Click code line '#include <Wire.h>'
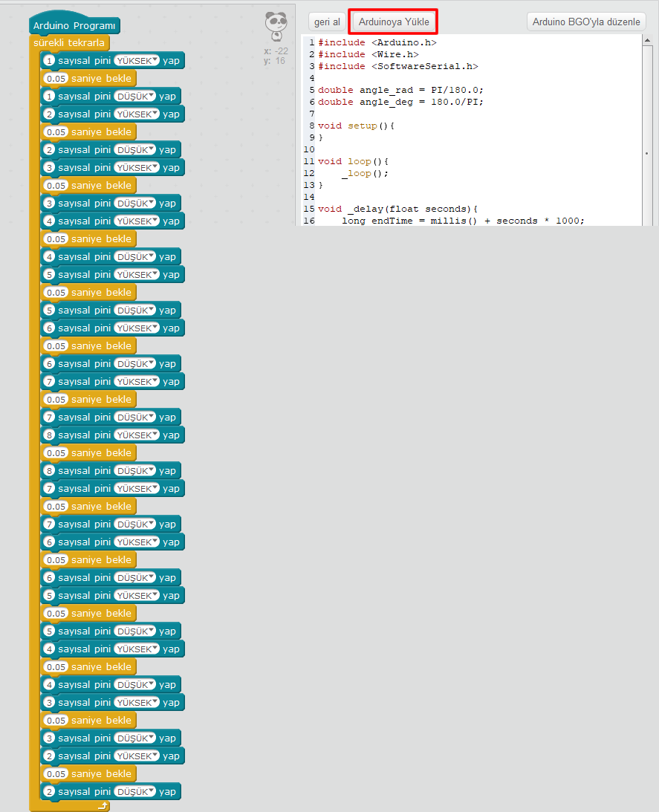 point(369,54)
